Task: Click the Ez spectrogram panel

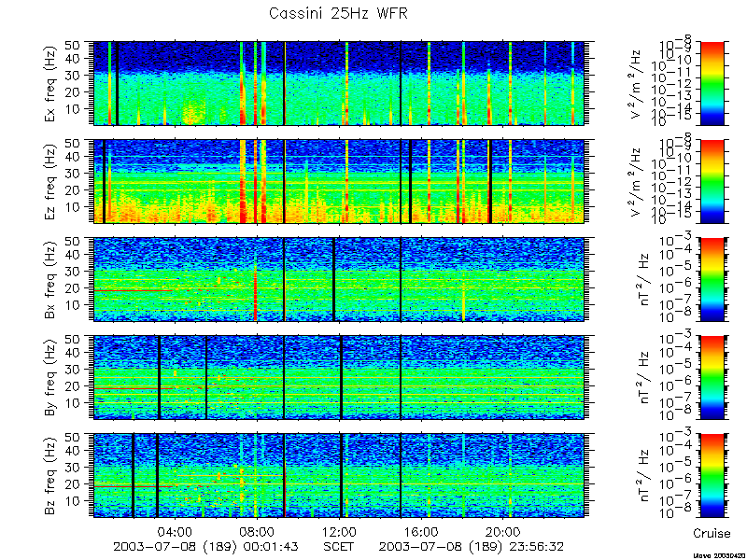Action: (x=339, y=181)
